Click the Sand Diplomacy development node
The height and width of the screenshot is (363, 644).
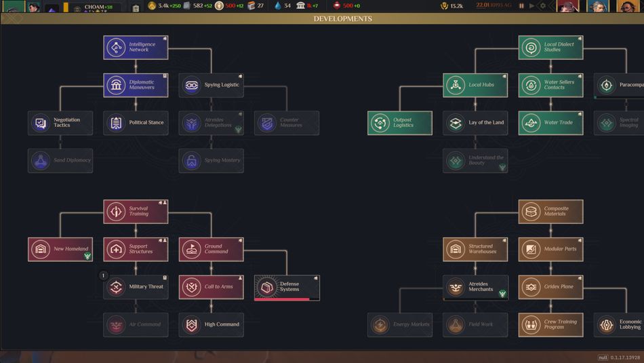(60, 160)
